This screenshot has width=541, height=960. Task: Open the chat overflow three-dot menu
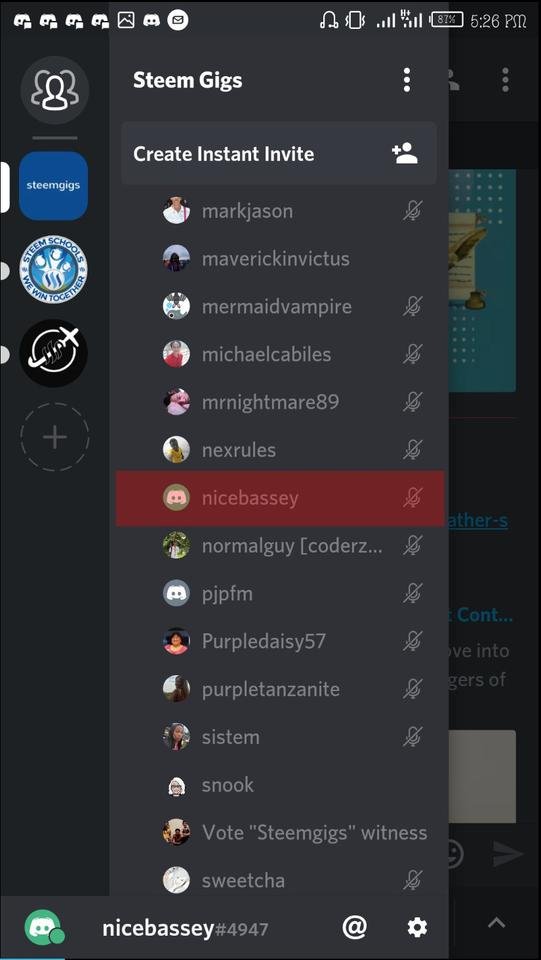[x=505, y=80]
